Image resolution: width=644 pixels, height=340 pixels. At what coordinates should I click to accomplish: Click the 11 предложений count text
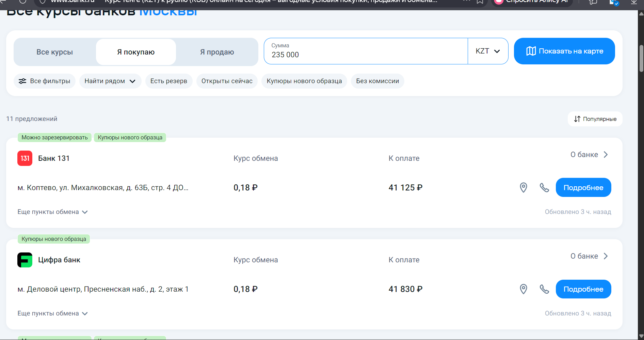tap(32, 119)
